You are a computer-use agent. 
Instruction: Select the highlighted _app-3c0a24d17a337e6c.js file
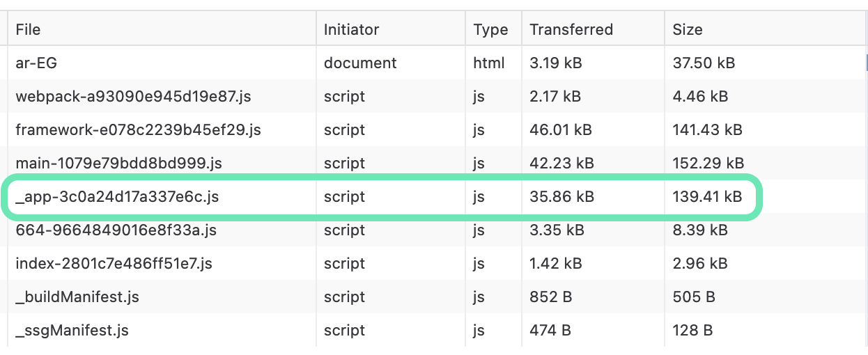coord(117,197)
